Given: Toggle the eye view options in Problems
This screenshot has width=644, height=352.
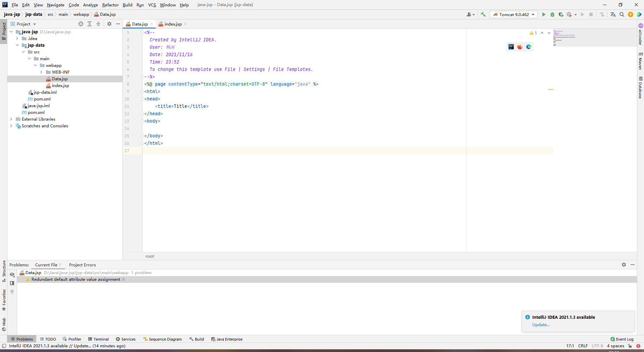Looking at the screenshot, I should tap(12, 275).
